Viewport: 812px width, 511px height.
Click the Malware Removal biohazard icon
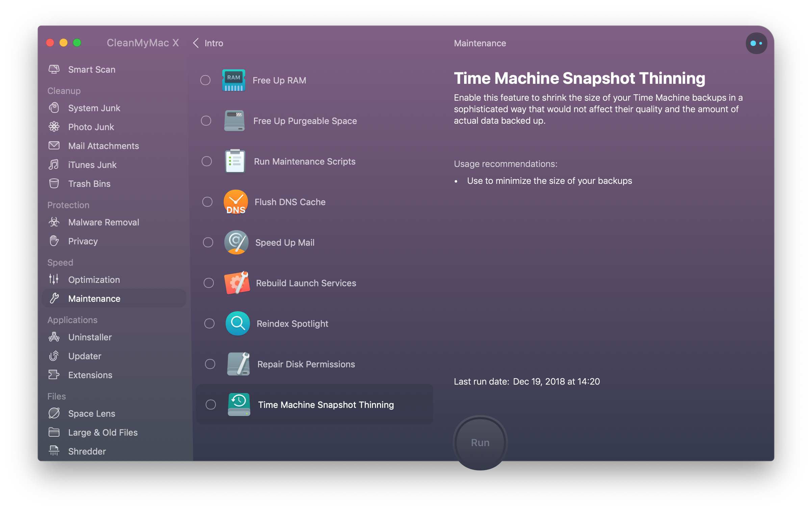[x=54, y=222]
